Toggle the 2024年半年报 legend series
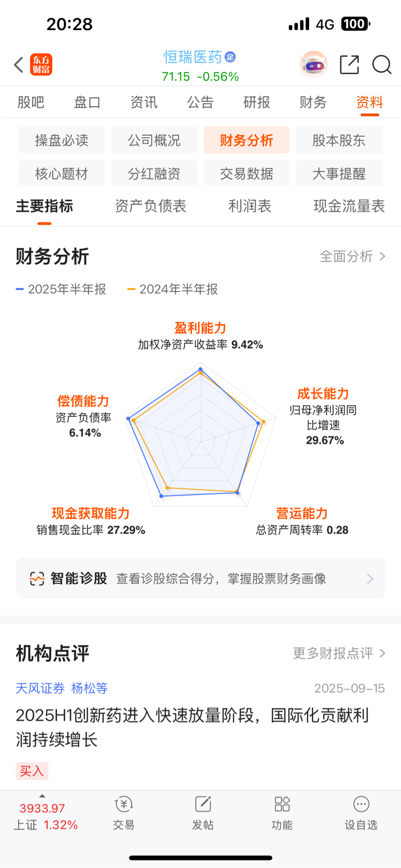Viewport: 401px width, 868px height. tap(173, 289)
